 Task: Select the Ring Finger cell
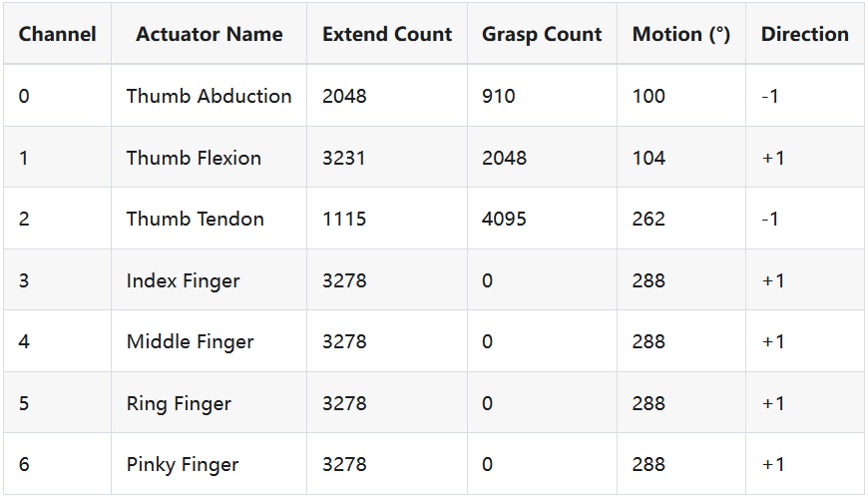click(x=179, y=403)
